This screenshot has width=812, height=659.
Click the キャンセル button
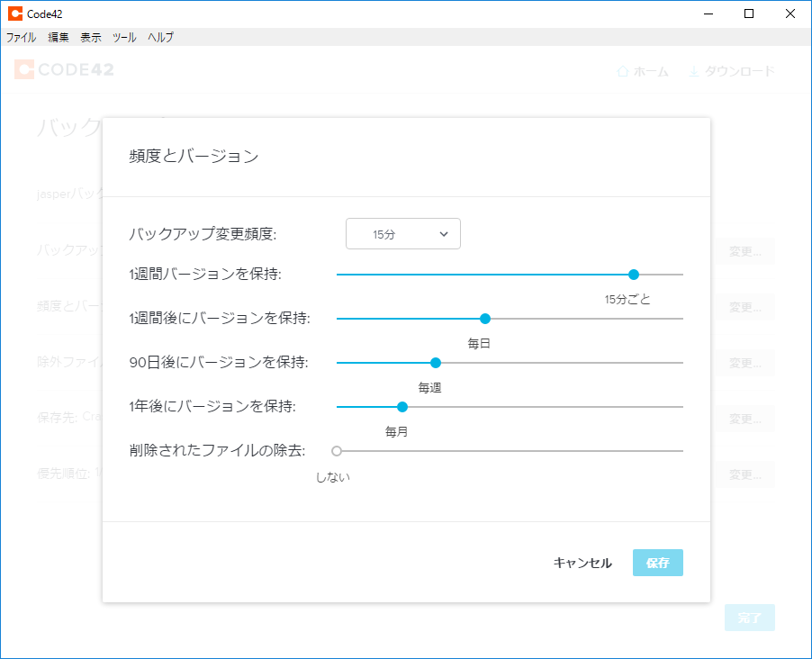coord(582,563)
